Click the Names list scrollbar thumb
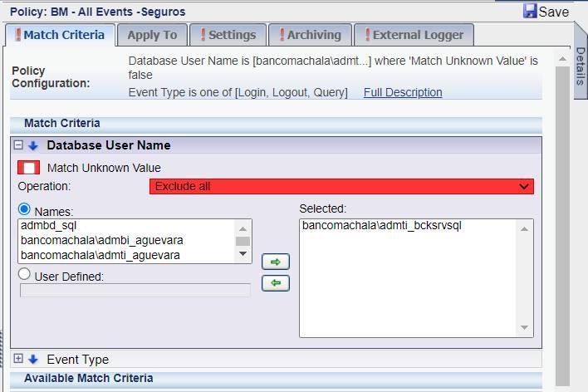 click(243, 241)
